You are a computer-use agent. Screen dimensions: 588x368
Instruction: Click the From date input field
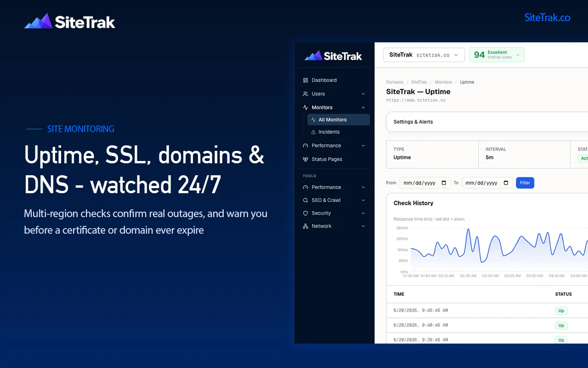[425, 183]
